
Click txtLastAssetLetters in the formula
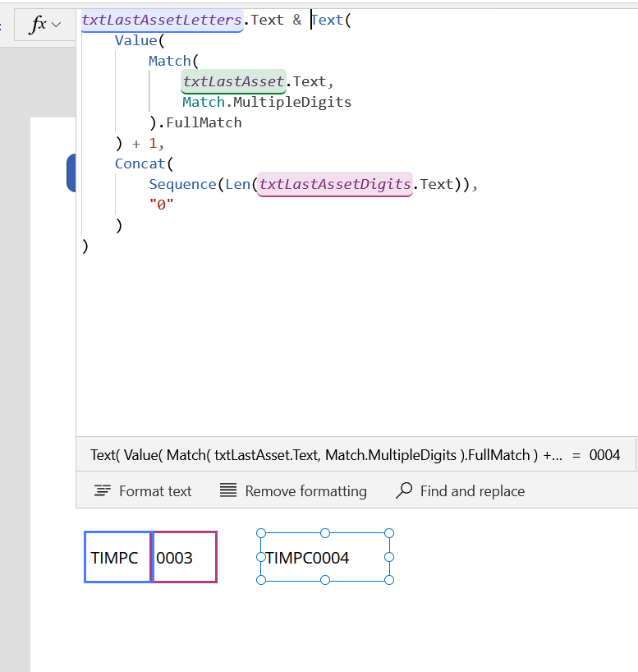[162, 20]
